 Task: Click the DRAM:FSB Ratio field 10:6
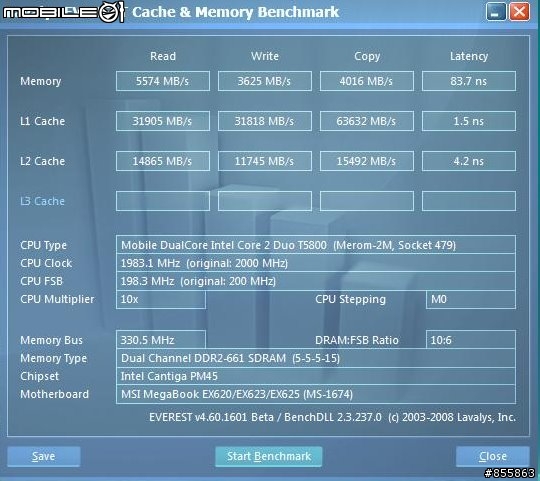471,340
